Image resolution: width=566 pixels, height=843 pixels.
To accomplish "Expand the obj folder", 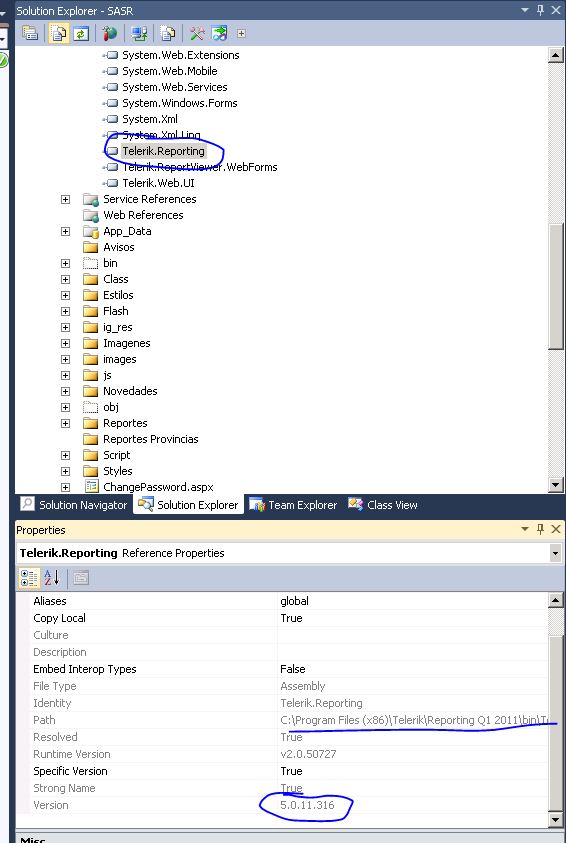I will click(66, 408).
